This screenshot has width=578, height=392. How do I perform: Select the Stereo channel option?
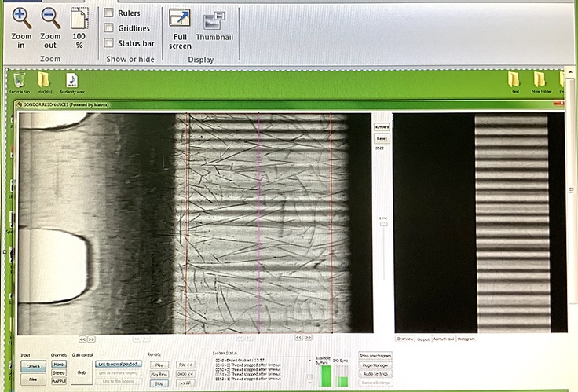tap(59, 372)
